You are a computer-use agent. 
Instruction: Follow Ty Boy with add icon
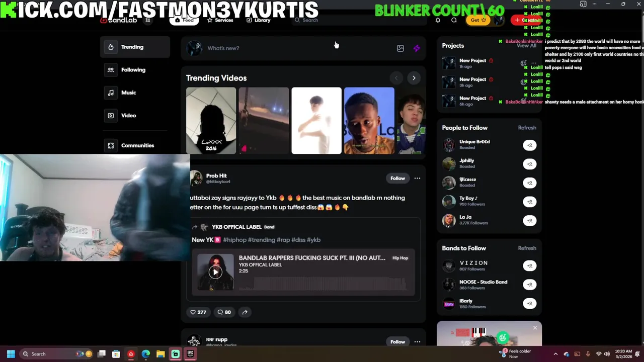530,202
